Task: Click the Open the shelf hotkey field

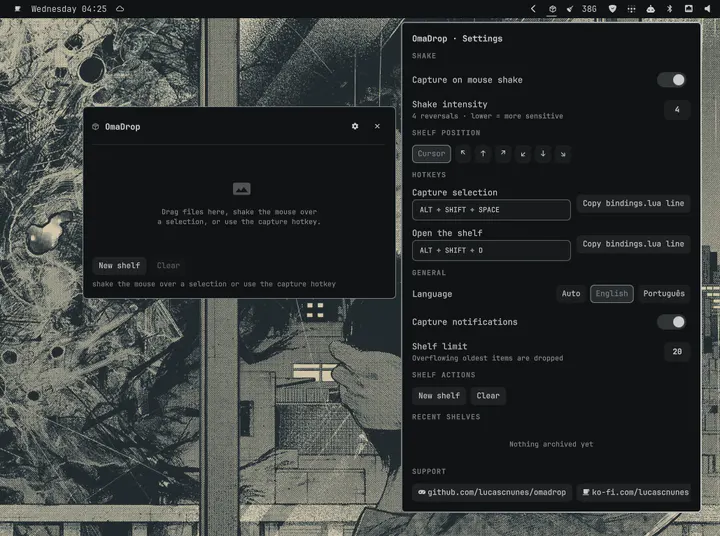Action: [491, 250]
